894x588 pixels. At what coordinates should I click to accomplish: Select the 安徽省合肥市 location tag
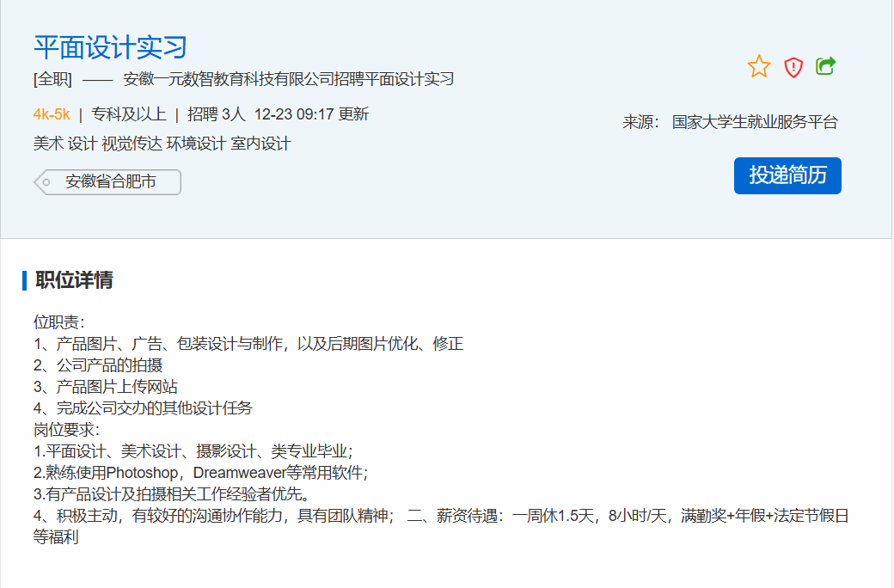(110, 182)
